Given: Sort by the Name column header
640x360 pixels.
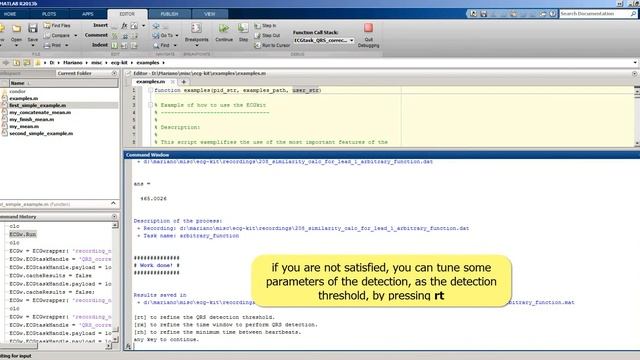Looking at the screenshot, I should 63,83.
